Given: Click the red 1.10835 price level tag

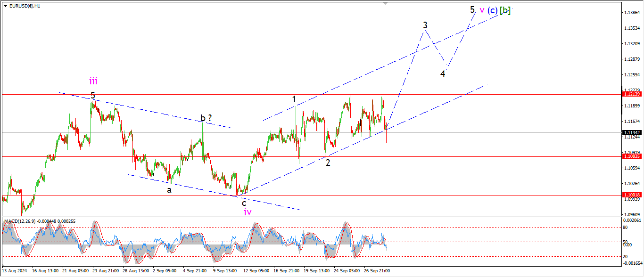Looking at the screenshot, I should pyautogui.click(x=631, y=156).
